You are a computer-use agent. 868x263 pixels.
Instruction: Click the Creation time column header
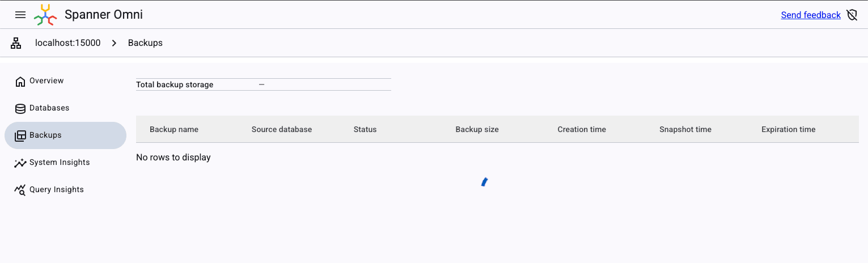(x=582, y=129)
